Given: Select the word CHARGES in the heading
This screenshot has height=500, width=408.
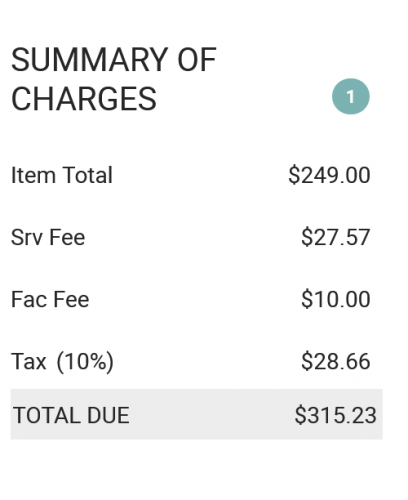Looking at the screenshot, I should [x=84, y=99].
